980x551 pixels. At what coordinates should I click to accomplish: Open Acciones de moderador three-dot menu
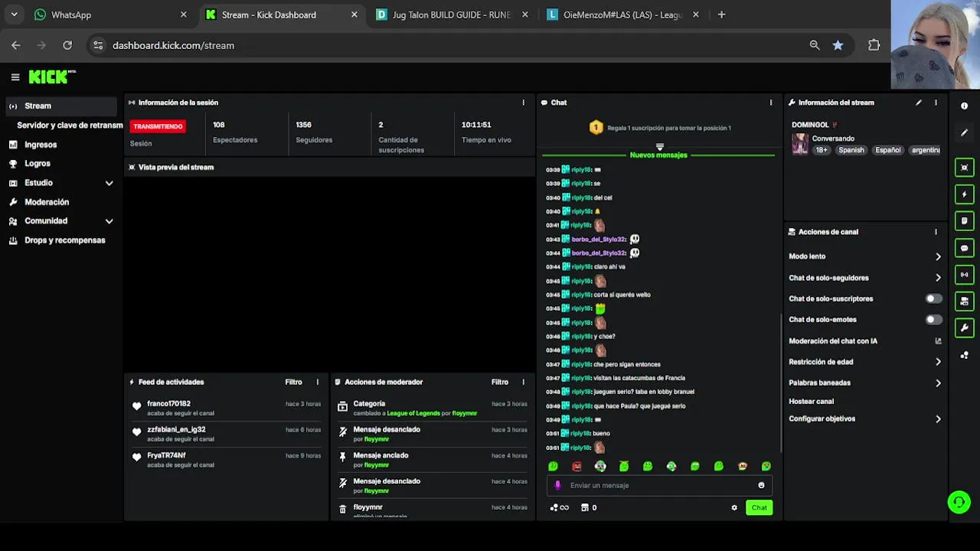pyautogui.click(x=524, y=382)
